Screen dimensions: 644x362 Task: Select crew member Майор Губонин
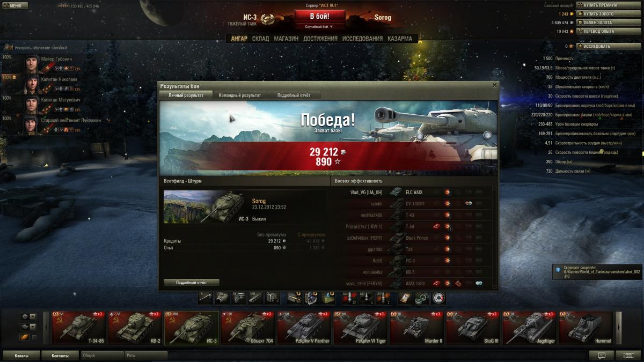[42, 63]
